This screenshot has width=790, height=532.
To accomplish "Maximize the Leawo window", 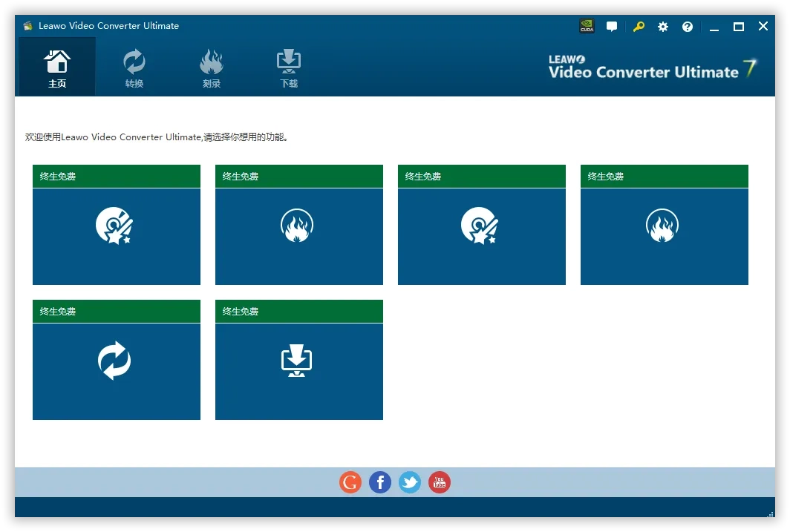I will point(739,27).
